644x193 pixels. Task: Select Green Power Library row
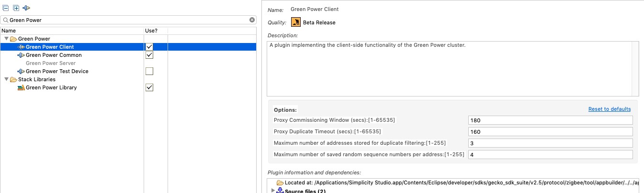(128, 87)
